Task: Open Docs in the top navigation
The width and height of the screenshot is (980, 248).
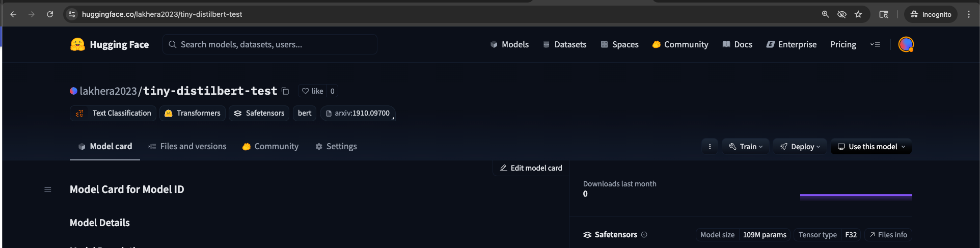Action: (737, 44)
